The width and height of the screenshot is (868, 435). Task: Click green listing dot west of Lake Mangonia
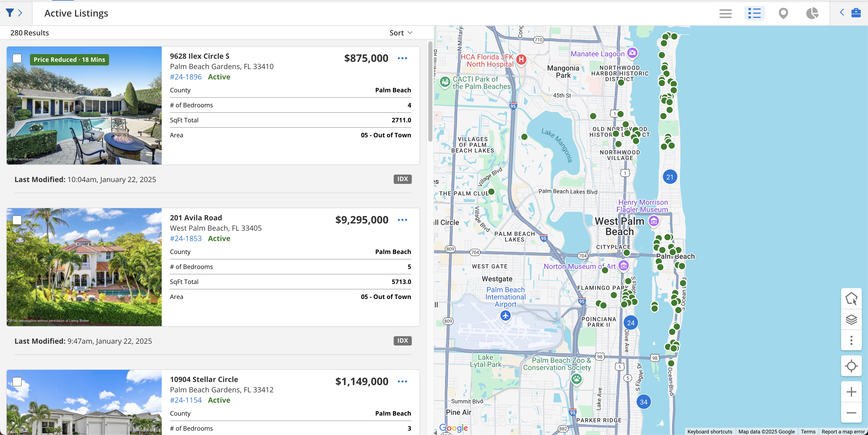[524, 137]
